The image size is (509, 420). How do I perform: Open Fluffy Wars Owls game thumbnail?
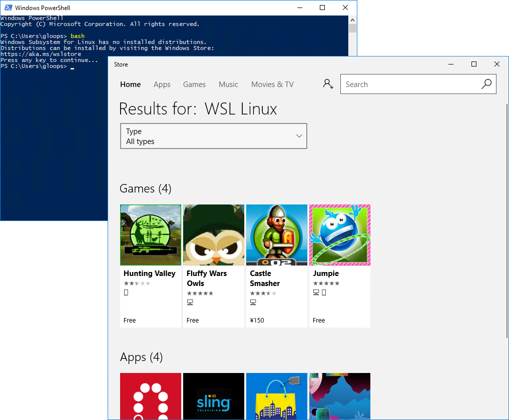[214, 235]
